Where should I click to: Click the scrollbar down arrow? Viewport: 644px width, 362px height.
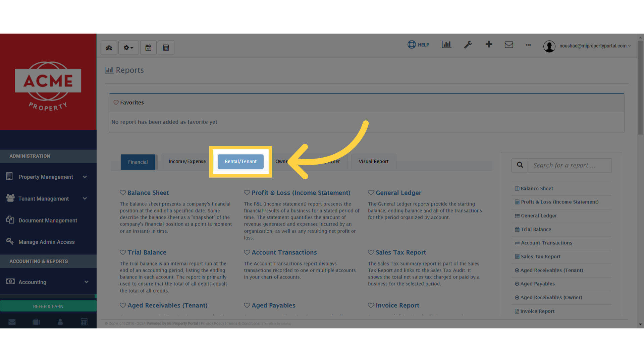click(641, 324)
